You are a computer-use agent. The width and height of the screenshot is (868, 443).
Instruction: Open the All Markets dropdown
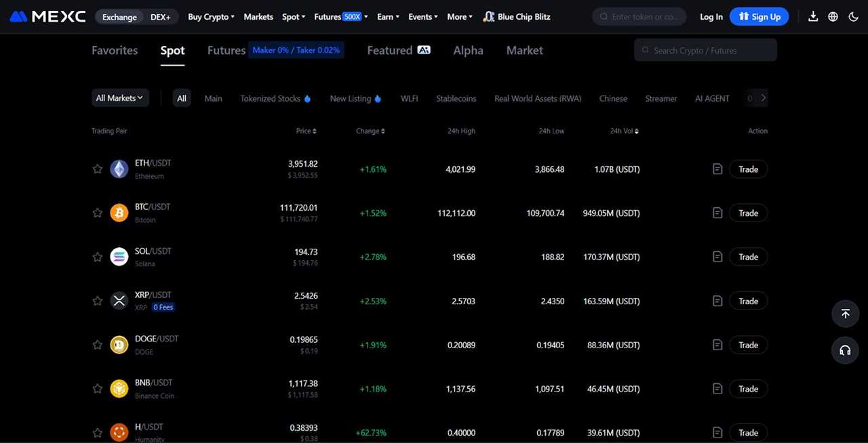pos(119,98)
